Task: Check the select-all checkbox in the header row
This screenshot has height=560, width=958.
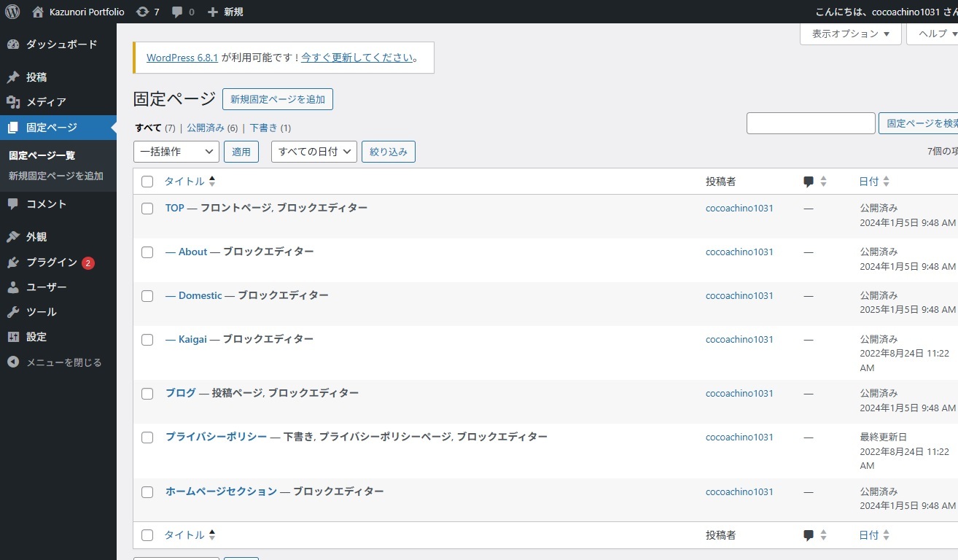Action: point(147,181)
